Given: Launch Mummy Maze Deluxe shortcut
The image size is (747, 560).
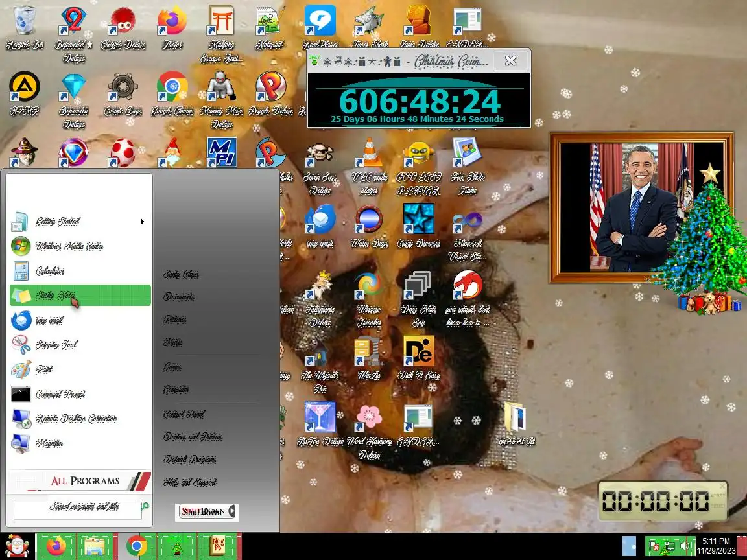Looking at the screenshot, I should [221, 100].
